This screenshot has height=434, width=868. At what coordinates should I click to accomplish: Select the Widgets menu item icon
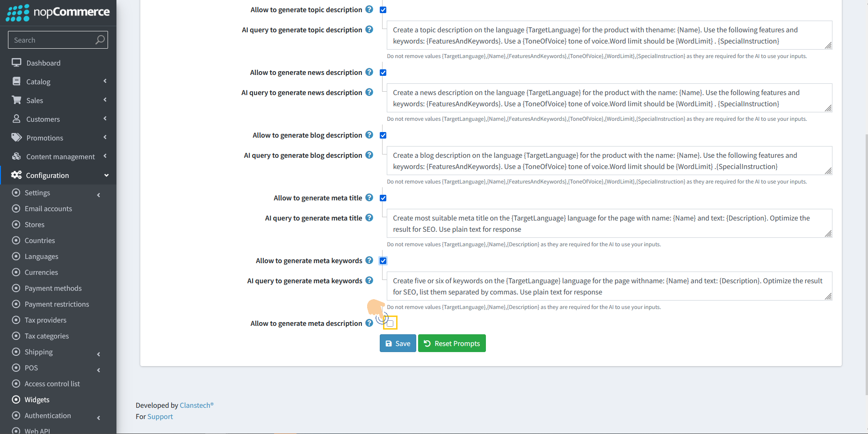[x=15, y=399]
